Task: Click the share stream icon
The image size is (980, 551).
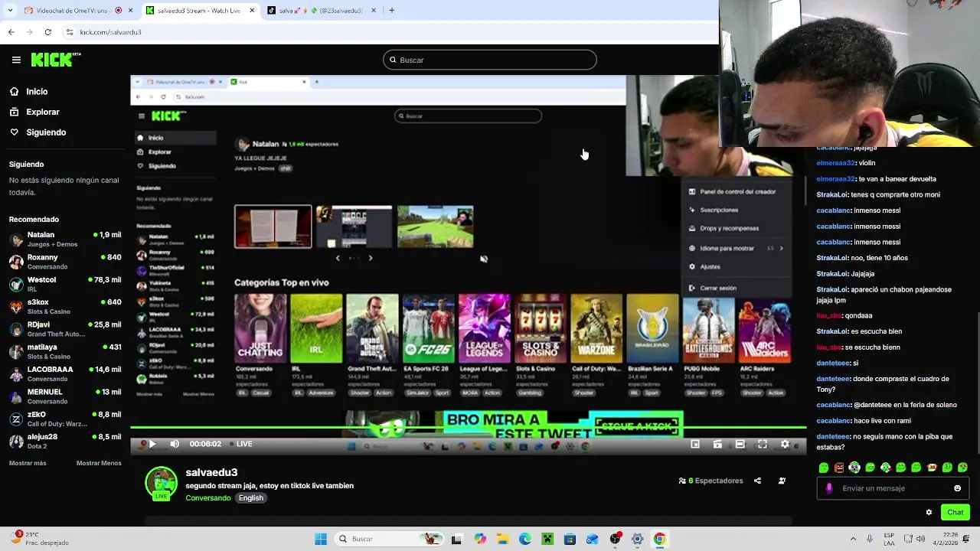Action: pyautogui.click(x=757, y=481)
